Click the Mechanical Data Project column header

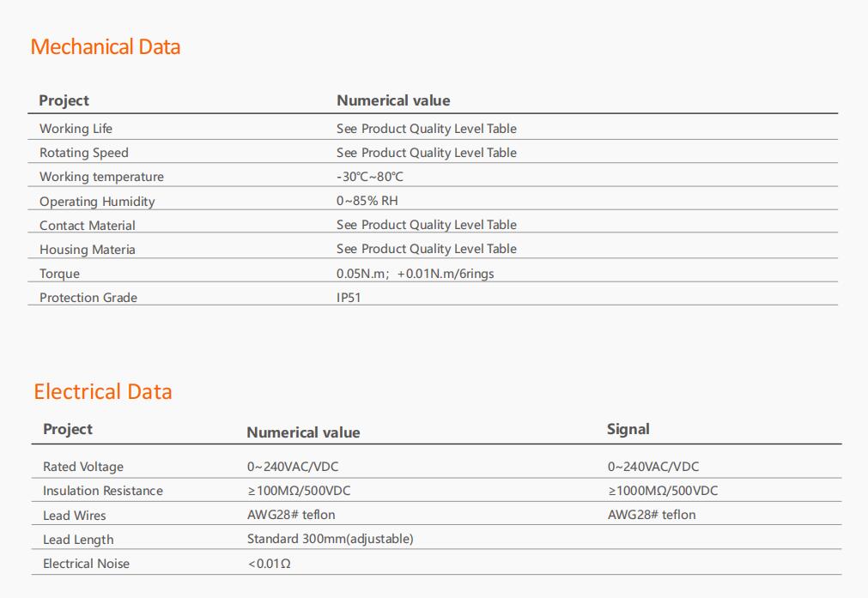pos(64,100)
